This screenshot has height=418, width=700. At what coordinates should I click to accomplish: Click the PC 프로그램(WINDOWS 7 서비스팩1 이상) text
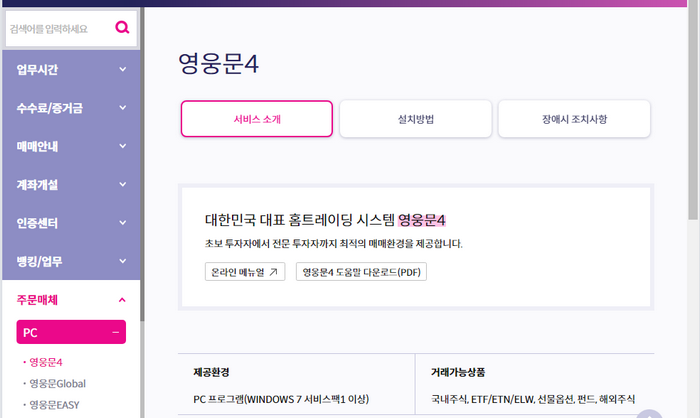coord(281,399)
